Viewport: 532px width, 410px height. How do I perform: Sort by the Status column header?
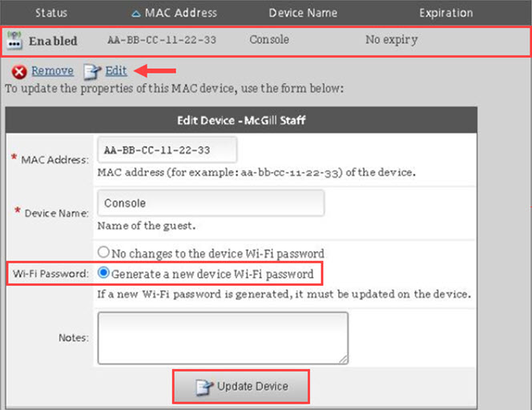coord(51,13)
